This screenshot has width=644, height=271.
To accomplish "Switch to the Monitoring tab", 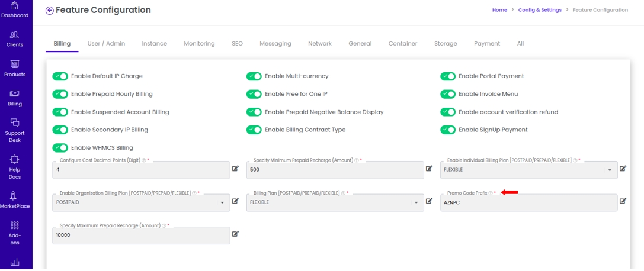I will click(x=199, y=43).
